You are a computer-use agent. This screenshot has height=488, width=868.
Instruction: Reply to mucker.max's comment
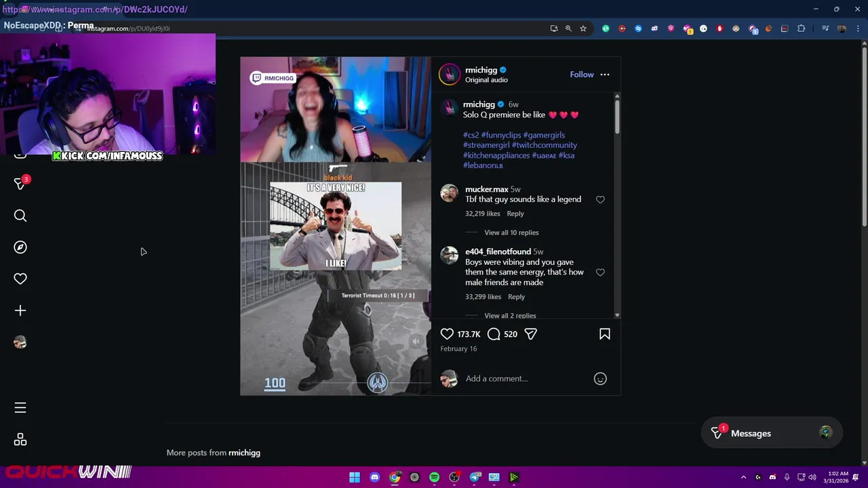click(x=515, y=213)
